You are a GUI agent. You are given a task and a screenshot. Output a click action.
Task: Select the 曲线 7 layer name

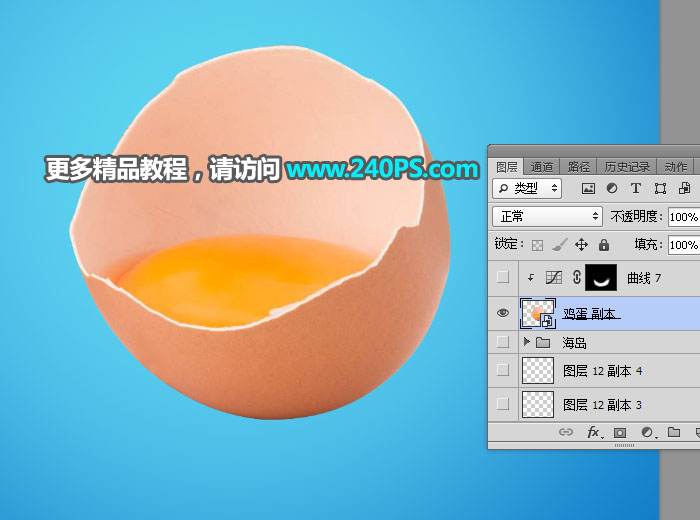coord(644,278)
